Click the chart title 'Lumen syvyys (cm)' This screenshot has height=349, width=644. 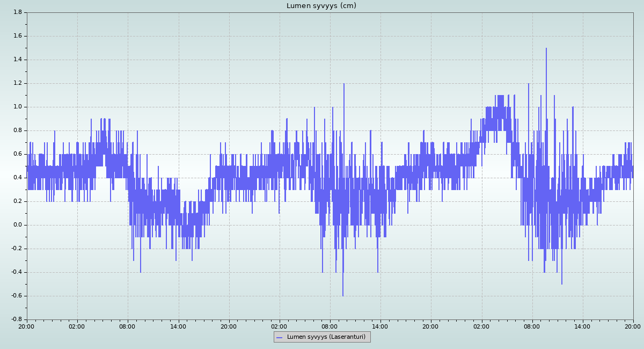pos(321,6)
